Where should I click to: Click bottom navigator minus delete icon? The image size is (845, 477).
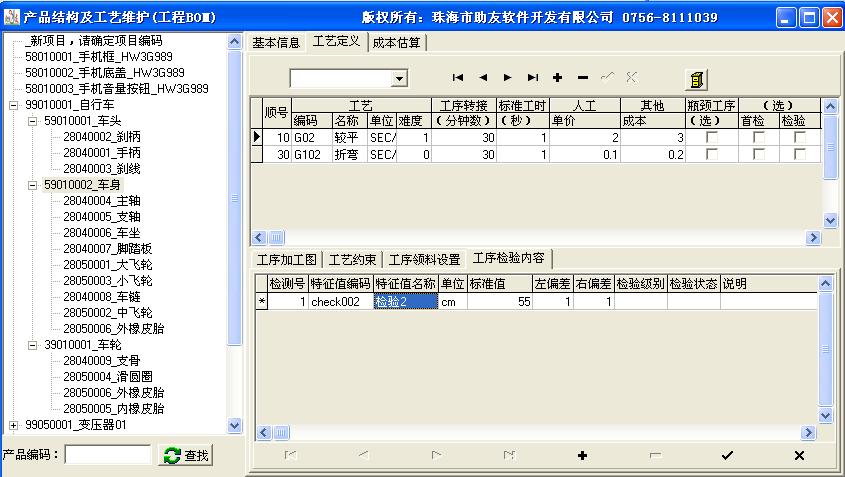pos(655,455)
